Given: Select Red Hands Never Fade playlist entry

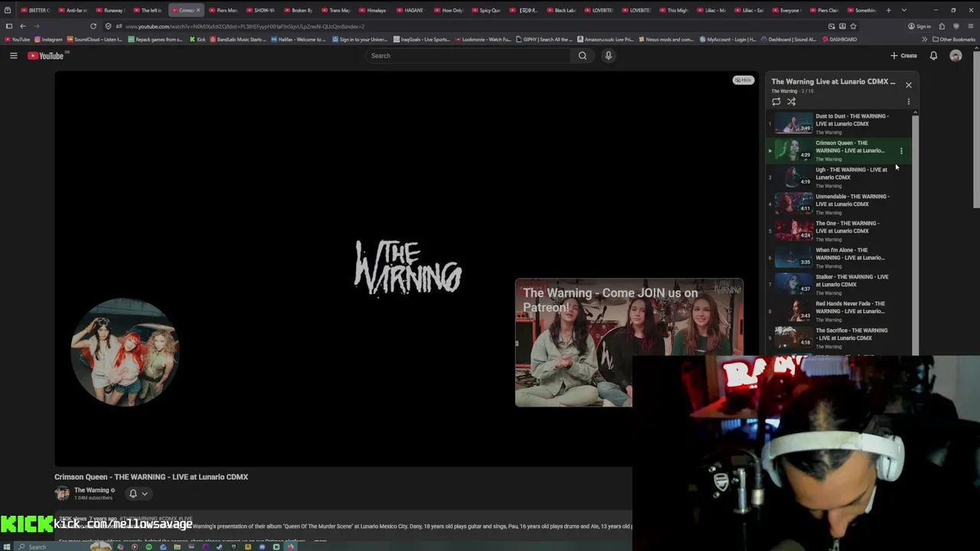Looking at the screenshot, I should [x=840, y=311].
